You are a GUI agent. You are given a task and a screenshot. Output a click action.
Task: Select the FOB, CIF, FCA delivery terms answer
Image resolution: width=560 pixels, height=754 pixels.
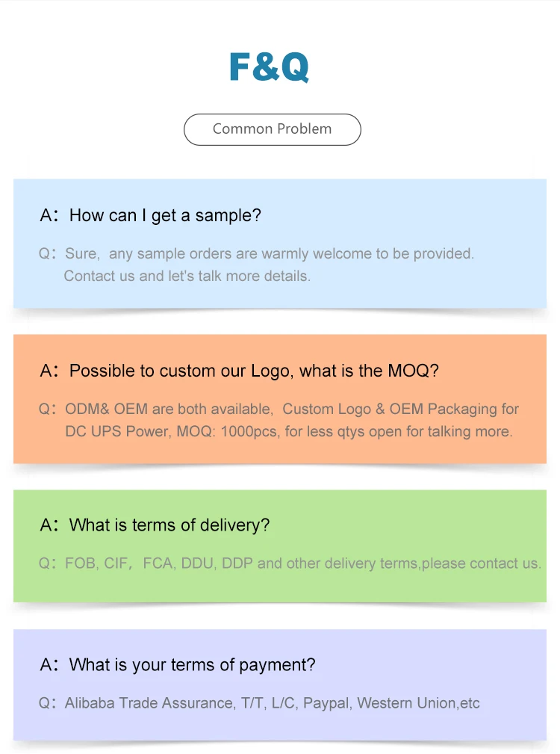pos(302,563)
